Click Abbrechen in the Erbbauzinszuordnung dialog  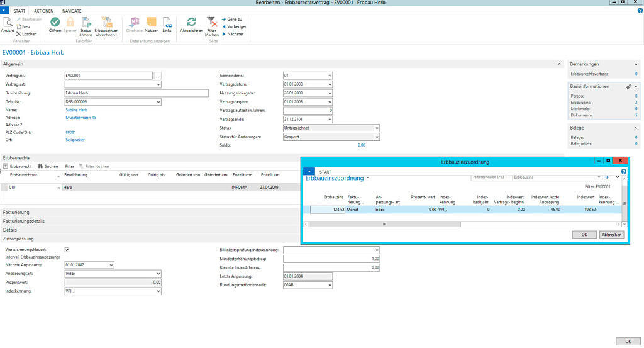[611, 235]
